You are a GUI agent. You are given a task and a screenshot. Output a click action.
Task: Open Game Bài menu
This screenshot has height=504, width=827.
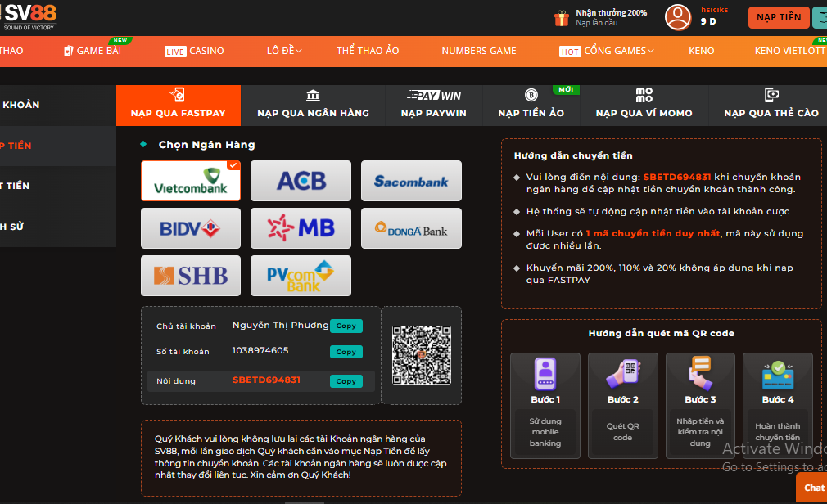[x=93, y=51]
